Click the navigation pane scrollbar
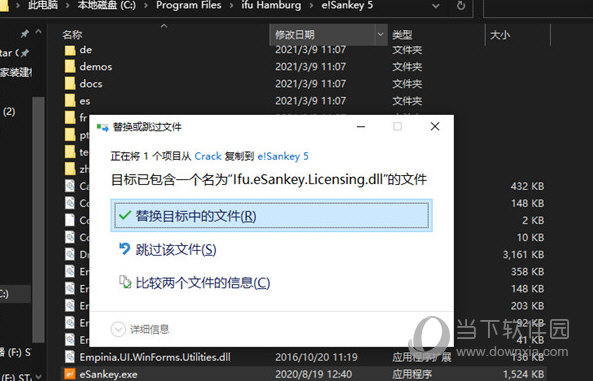593x381 pixels. point(38,219)
